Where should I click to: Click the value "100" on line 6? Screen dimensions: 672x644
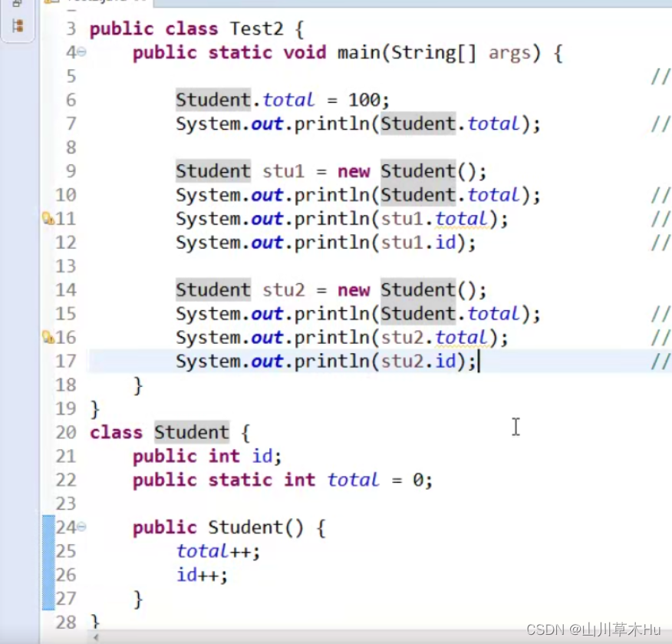pyautogui.click(x=364, y=101)
